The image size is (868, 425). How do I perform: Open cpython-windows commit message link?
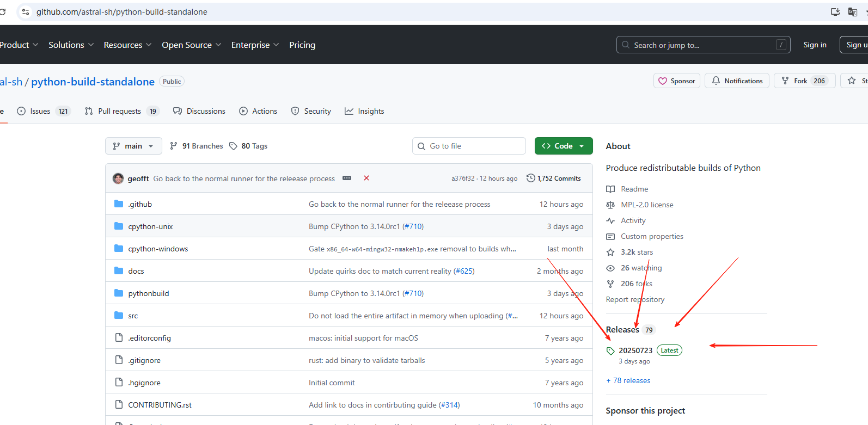pos(412,249)
